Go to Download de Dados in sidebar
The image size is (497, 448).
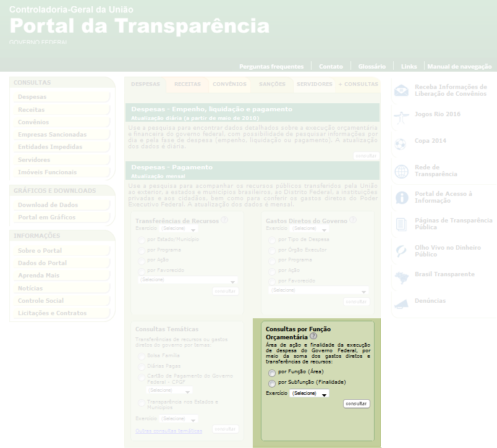click(x=48, y=205)
